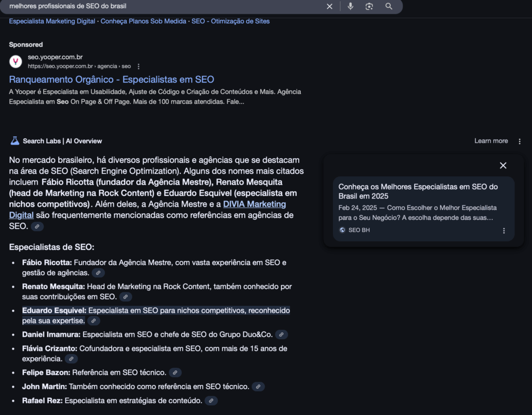The width and height of the screenshot is (532, 415).
Task: Open source link after the intro paragraph
Action: click(x=37, y=227)
